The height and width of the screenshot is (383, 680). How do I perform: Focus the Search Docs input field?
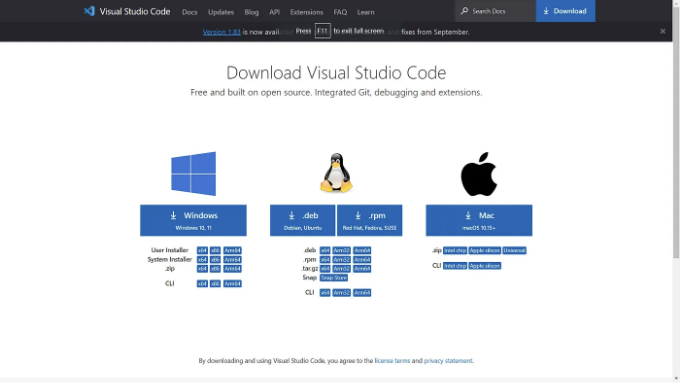[496, 11]
